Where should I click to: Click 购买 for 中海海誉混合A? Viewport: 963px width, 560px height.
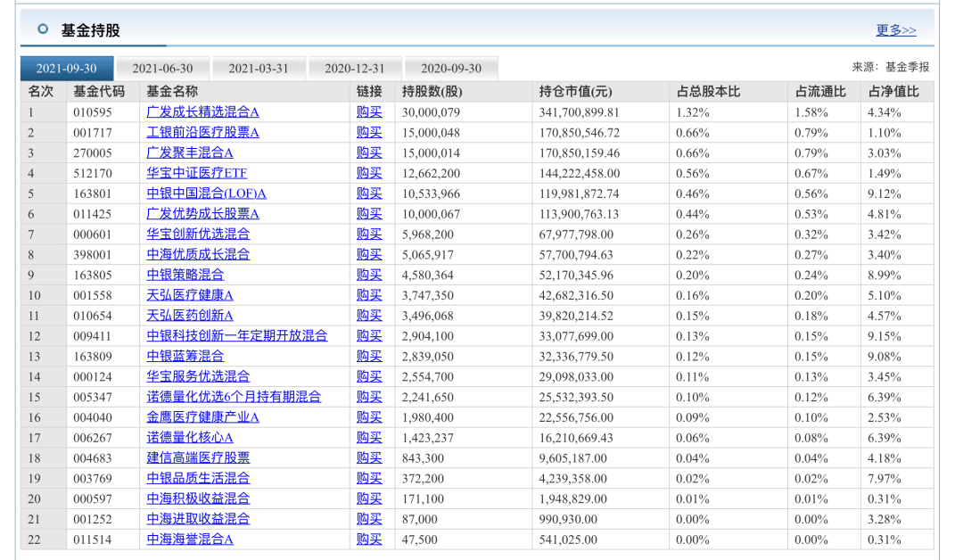click(369, 539)
